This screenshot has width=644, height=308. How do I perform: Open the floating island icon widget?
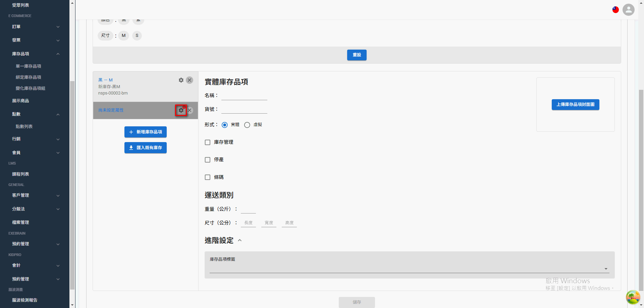click(x=633, y=297)
